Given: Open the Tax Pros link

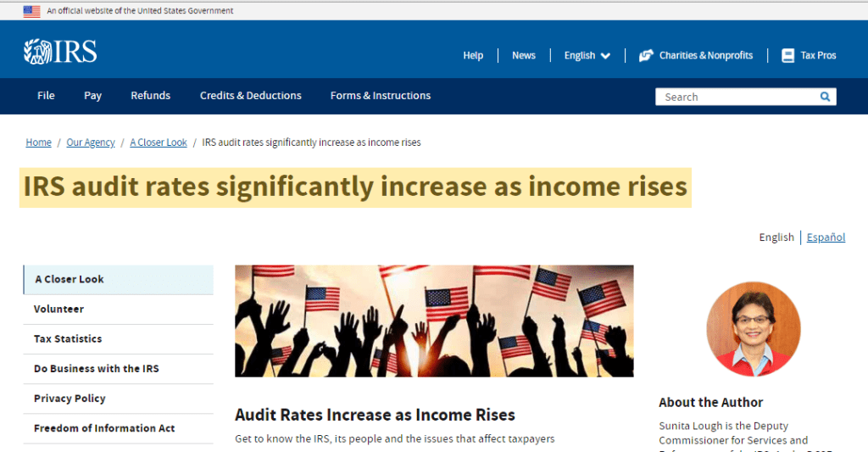Looking at the screenshot, I should pos(818,55).
